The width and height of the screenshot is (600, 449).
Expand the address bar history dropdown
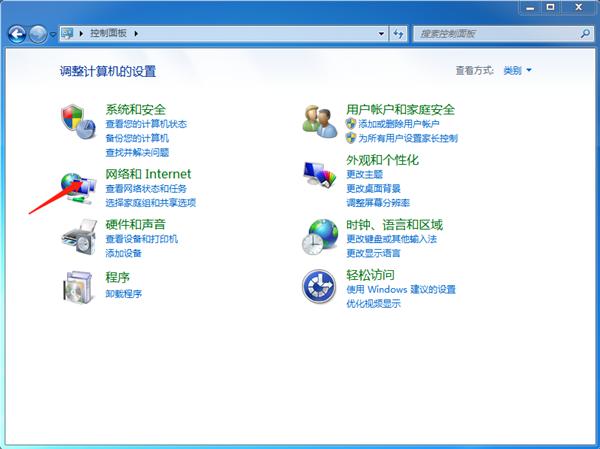pyautogui.click(x=381, y=34)
